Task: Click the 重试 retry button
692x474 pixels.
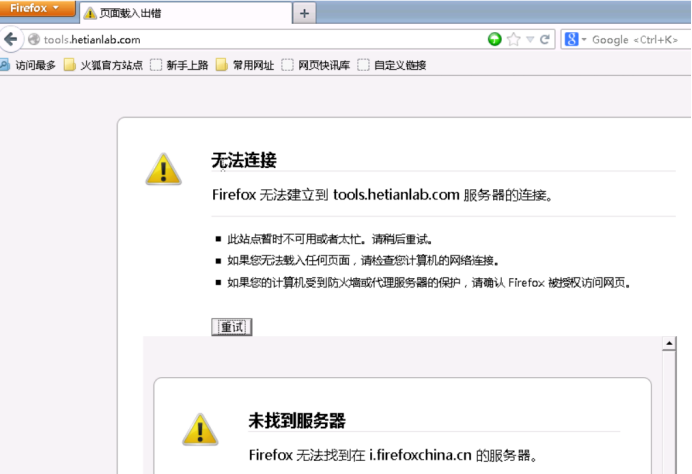Action: click(x=232, y=327)
